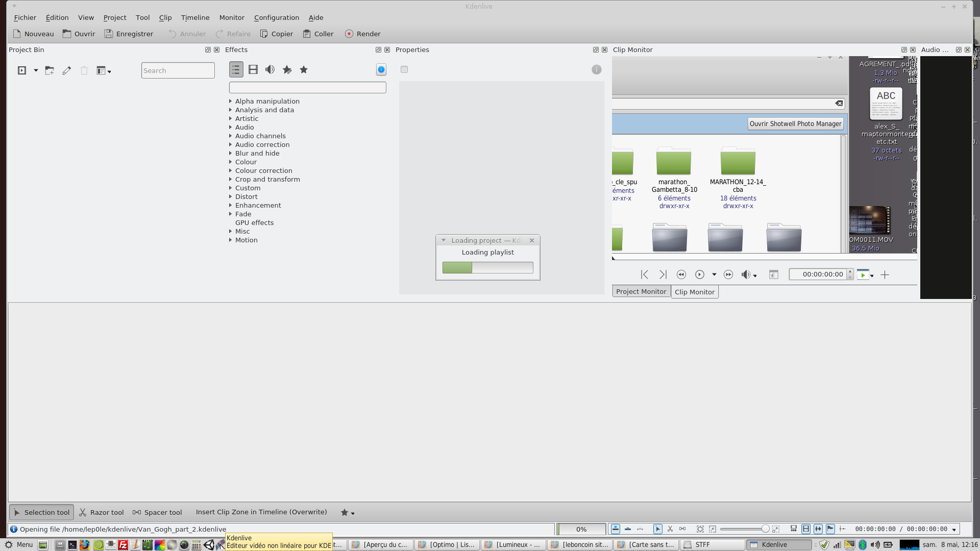
Task: Toggle effect info blue button
Action: coord(381,69)
